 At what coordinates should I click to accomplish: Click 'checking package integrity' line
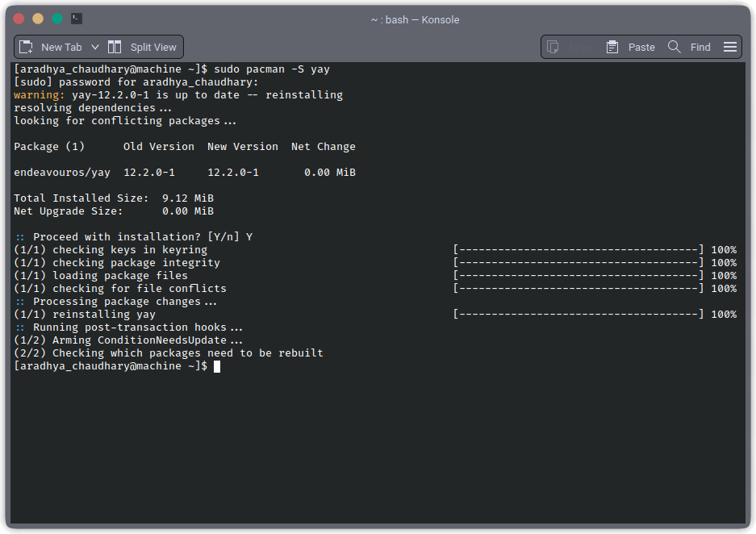click(136, 263)
